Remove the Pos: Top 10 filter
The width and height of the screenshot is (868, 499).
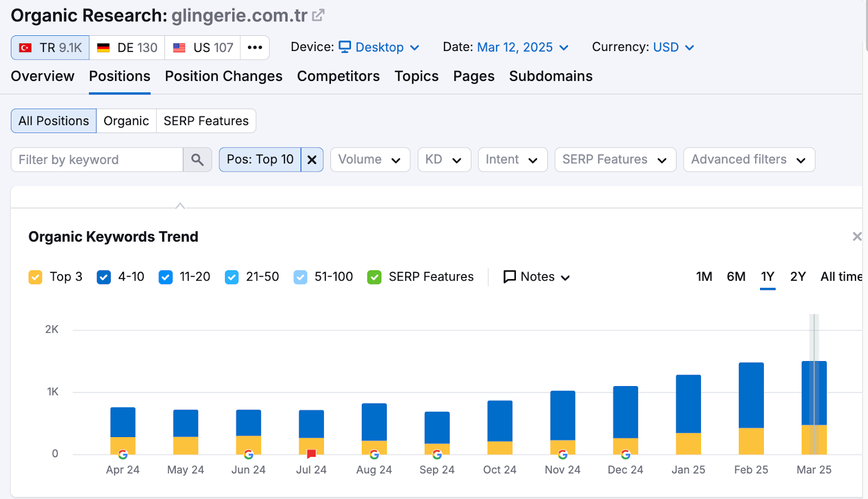pos(312,160)
